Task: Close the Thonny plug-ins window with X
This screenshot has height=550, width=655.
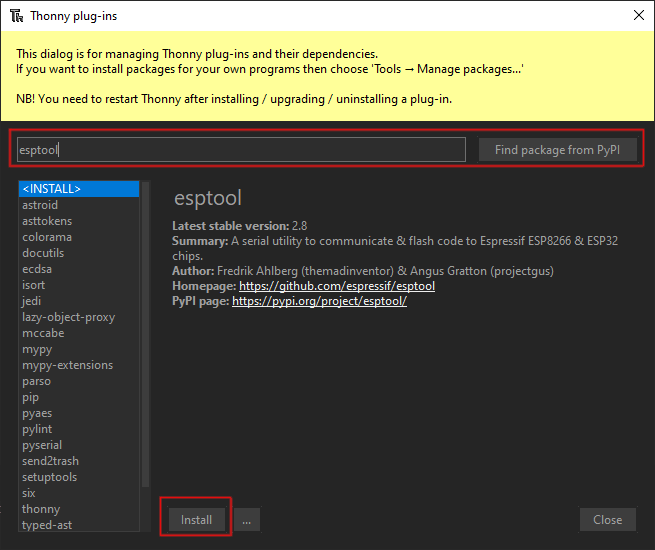Action: click(638, 15)
